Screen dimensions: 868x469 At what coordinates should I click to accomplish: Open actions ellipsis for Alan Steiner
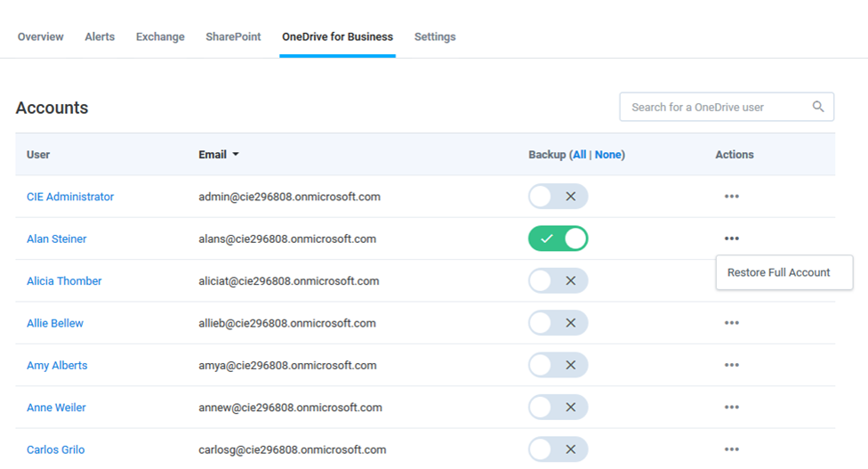pos(732,239)
